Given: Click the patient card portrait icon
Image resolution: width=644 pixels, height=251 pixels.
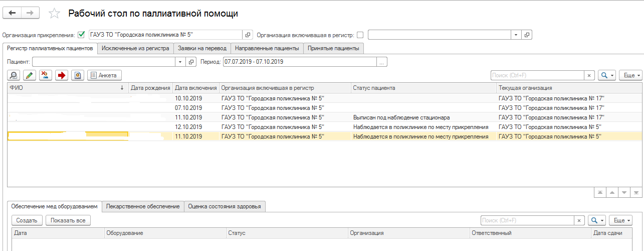Looking at the screenshot, I should [77, 75].
